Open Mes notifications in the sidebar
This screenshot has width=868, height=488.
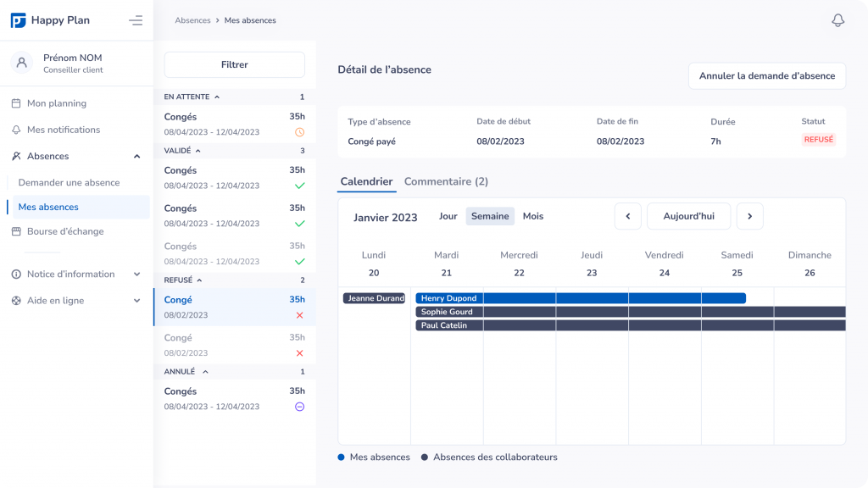(x=63, y=130)
